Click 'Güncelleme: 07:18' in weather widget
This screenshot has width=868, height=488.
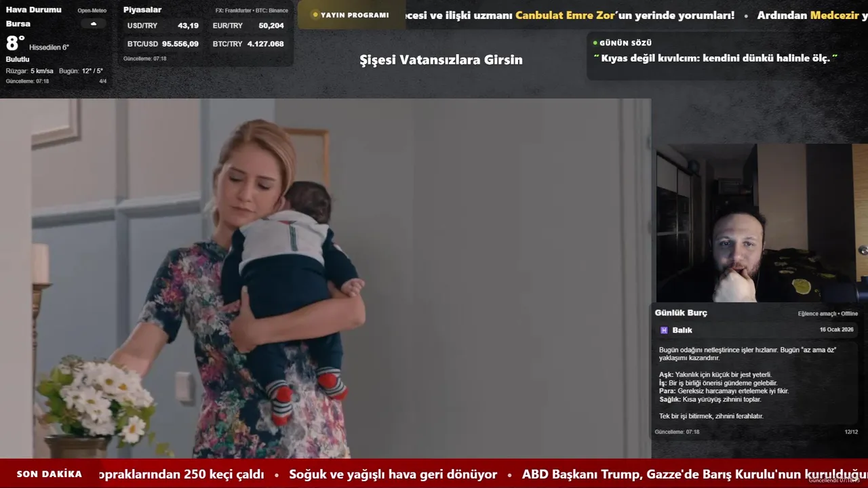click(x=27, y=81)
